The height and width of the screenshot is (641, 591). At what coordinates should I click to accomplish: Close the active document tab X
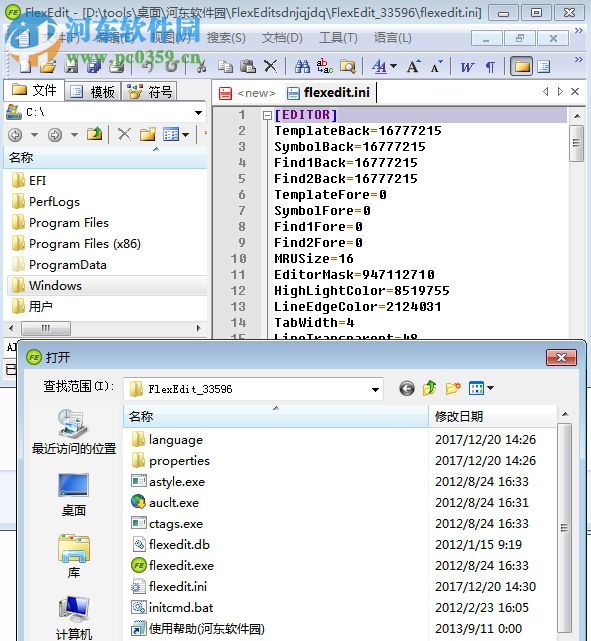pyautogui.click(x=575, y=92)
